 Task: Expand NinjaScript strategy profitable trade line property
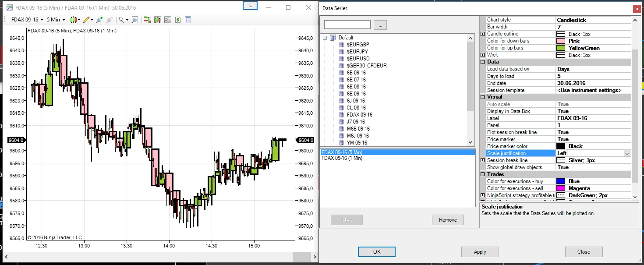(483, 195)
